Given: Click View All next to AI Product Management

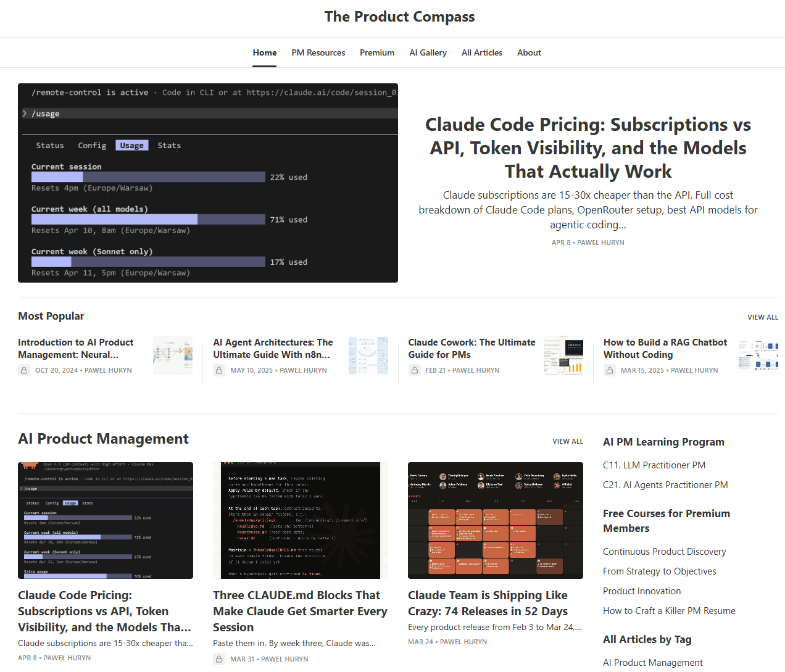Looking at the screenshot, I should click(x=568, y=441).
